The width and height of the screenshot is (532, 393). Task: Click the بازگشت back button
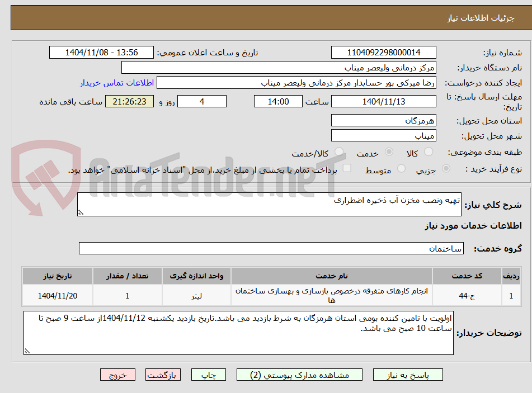pos(163,375)
